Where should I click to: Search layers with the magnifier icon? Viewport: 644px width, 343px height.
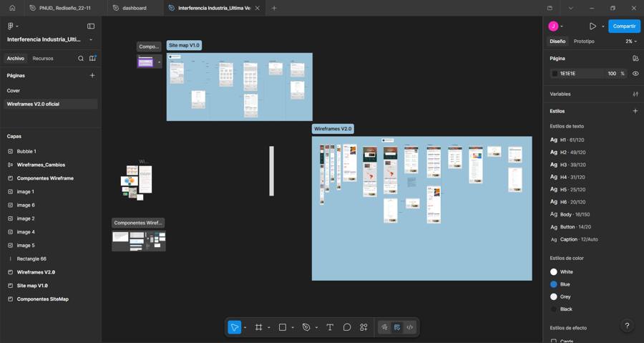click(x=81, y=58)
